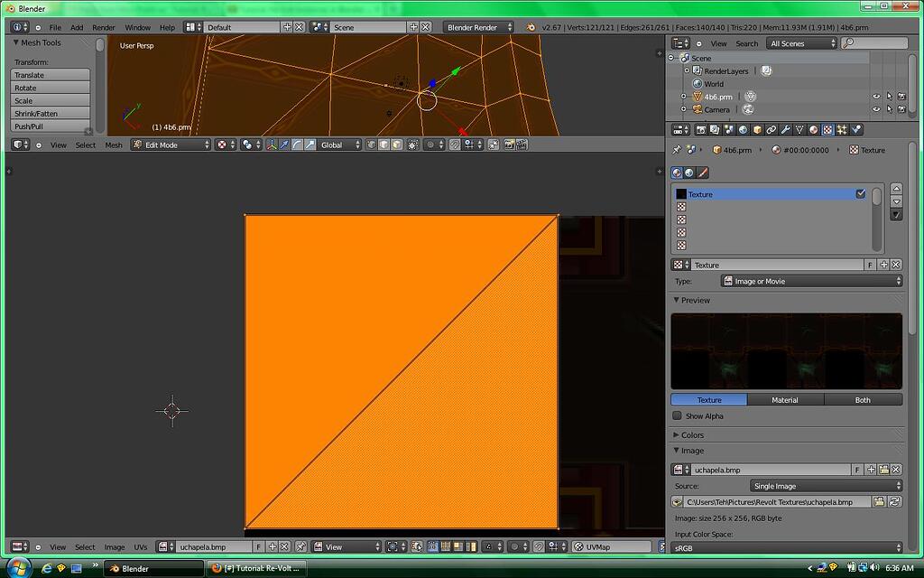The image size is (924, 578).
Task: Open the Global orientation dropdown
Action: 339,144
